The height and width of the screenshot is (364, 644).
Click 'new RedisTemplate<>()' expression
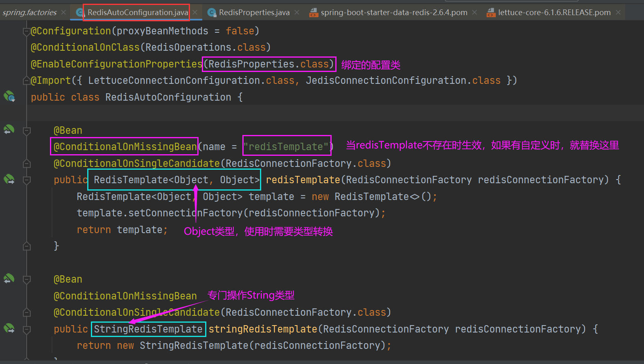[x=371, y=197]
